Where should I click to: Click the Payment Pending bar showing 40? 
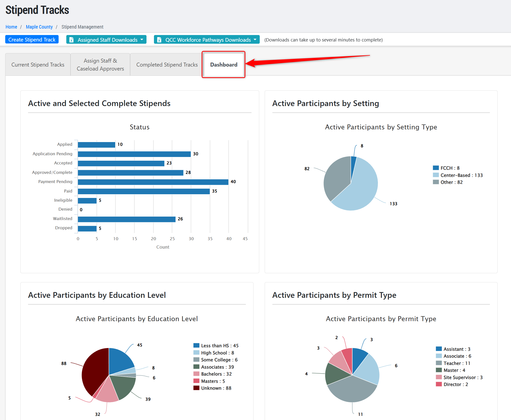point(153,182)
